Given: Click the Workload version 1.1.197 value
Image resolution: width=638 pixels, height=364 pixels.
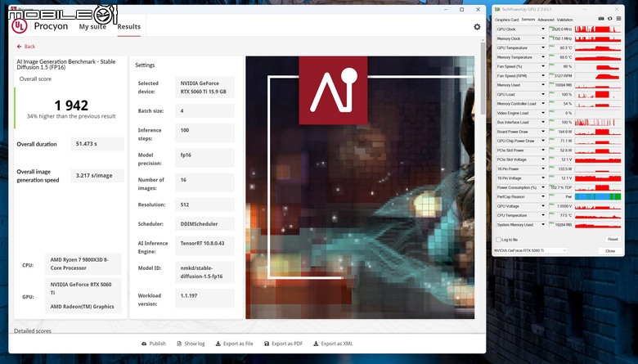Looking at the screenshot, I should [204, 298].
